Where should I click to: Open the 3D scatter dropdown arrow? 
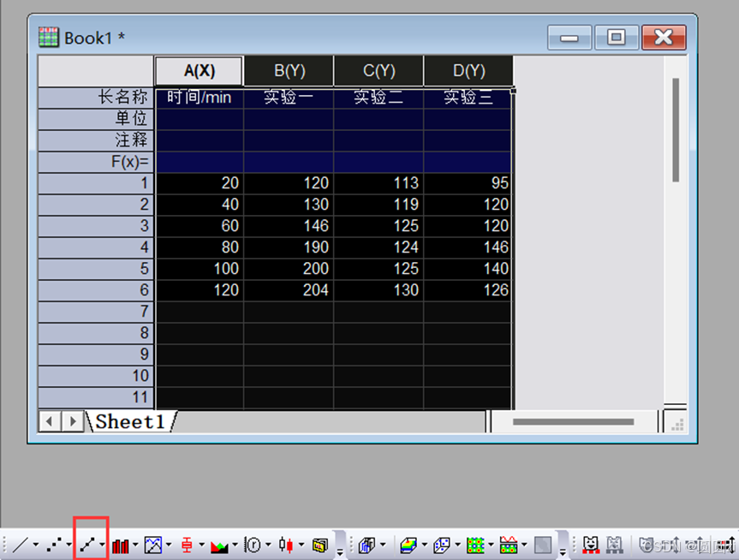[457, 545]
